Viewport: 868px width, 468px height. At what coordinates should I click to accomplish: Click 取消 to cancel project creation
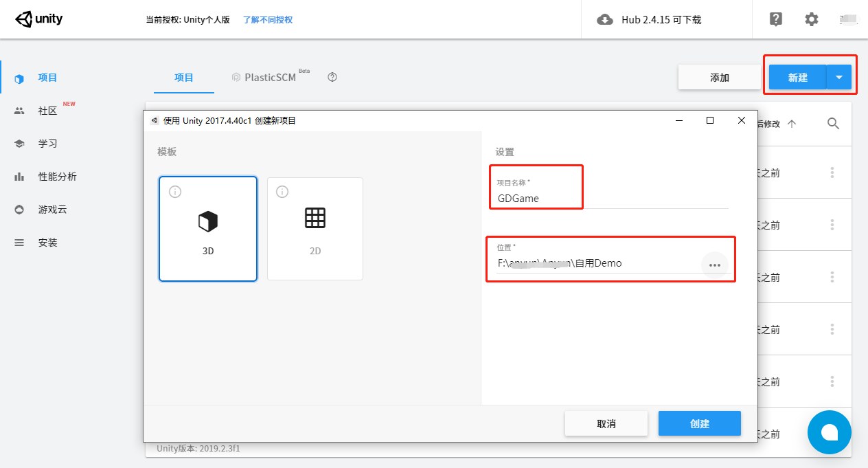tap(606, 423)
